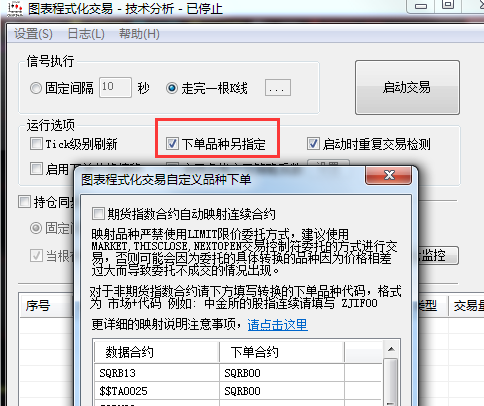The image size is (484, 406).
Task: Select the $$TA0025 data contract cell
Action: 157,391
